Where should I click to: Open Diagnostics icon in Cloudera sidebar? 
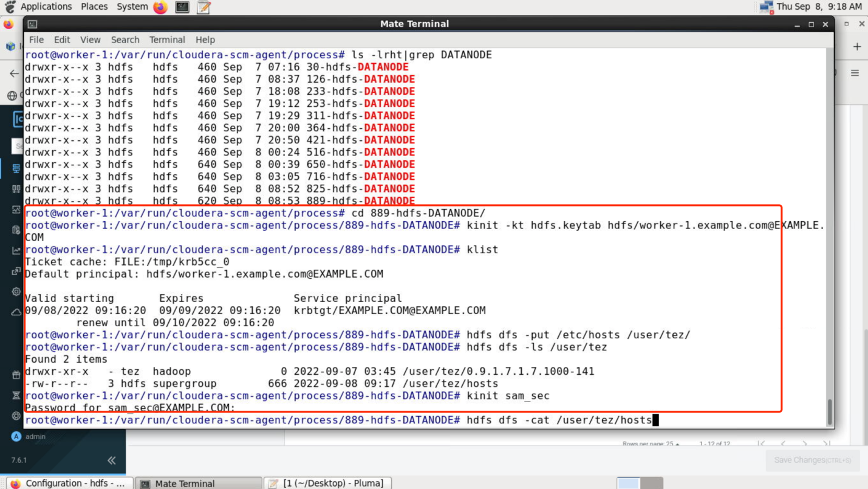tap(16, 210)
